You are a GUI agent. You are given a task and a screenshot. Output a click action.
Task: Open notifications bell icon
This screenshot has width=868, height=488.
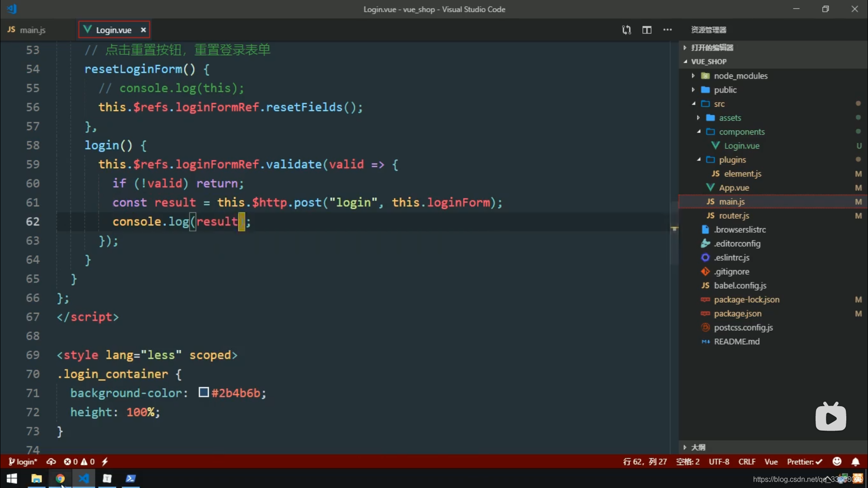(856, 462)
